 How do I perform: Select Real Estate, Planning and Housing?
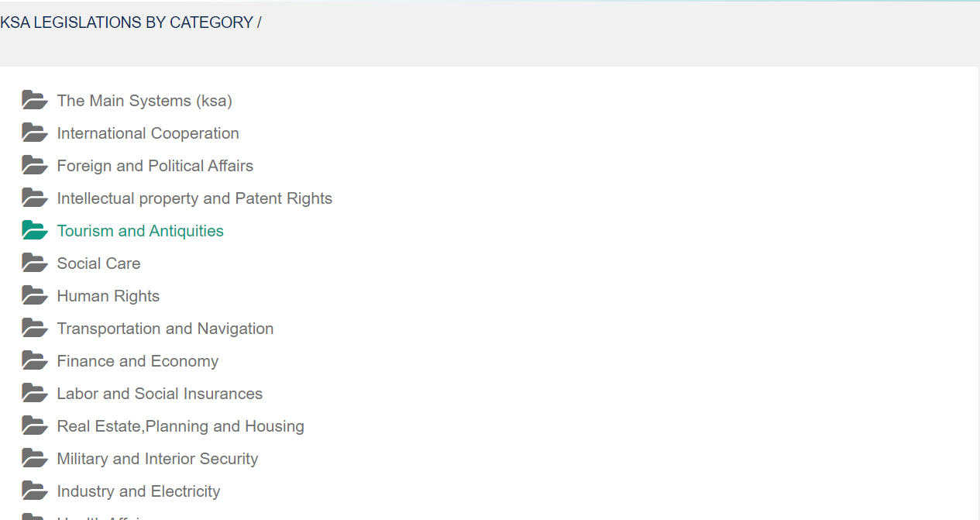click(181, 426)
